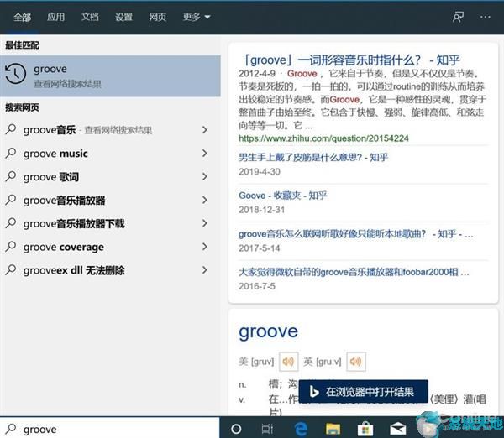This screenshot has width=504, height=438.
Task: Click the search input containing 'groove'
Action: point(109,429)
